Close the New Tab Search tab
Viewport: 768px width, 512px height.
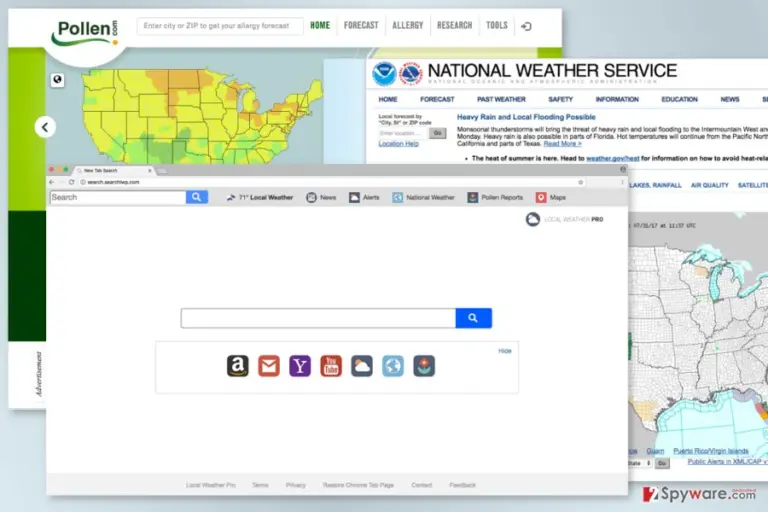(150, 171)
